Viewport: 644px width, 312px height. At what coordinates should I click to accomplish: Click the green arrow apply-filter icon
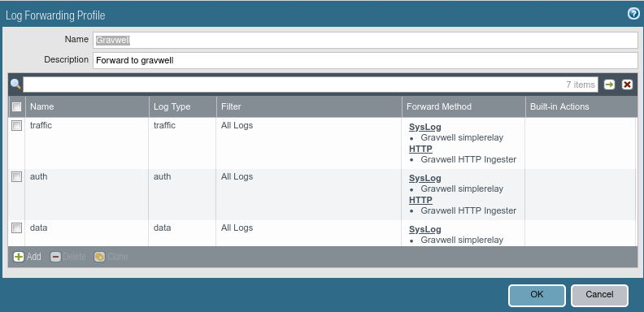point(610,84)
